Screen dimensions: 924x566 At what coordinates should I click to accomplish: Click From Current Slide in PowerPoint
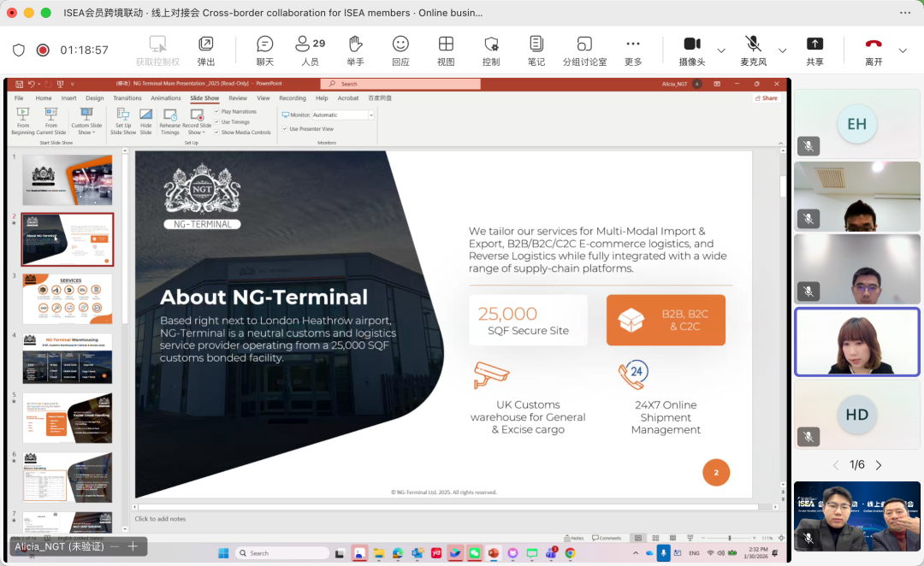51,121
